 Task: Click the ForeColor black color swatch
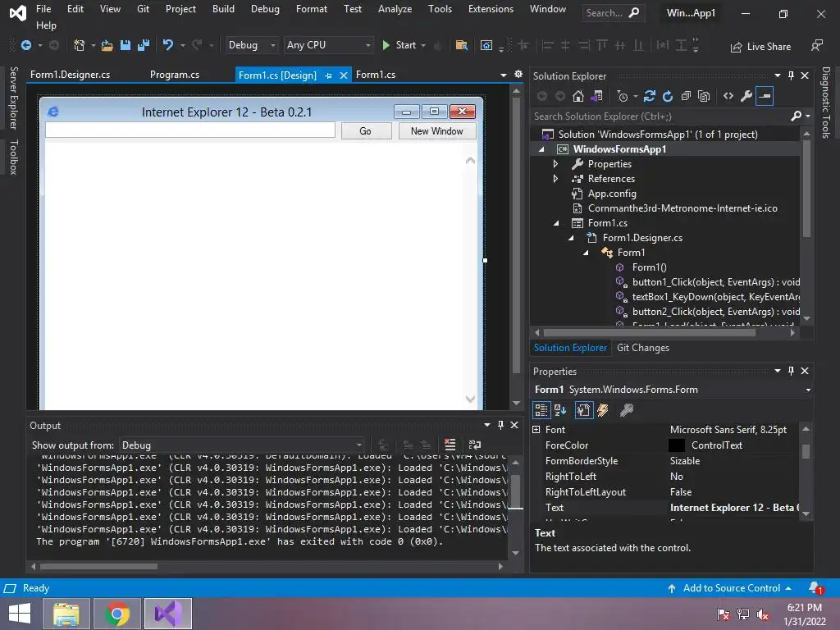[x=676, y=445]
